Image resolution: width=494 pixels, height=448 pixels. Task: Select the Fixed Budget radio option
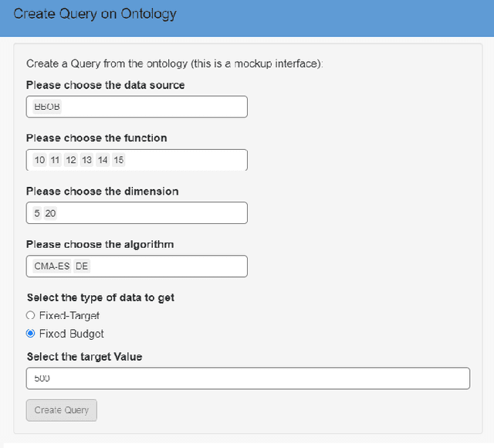pos(31,334)
